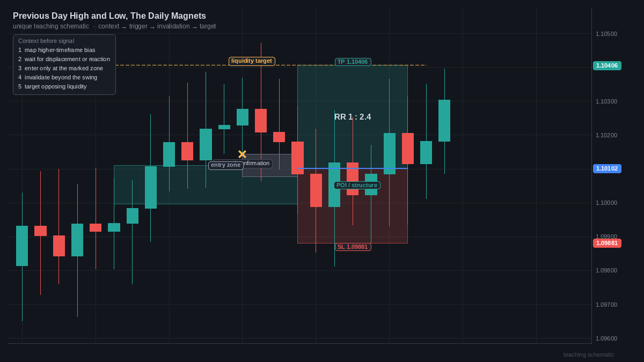Viewport: 644px width, 362px height.
Task: Click the 'POI / structure' label
Action: coord(357,185)
